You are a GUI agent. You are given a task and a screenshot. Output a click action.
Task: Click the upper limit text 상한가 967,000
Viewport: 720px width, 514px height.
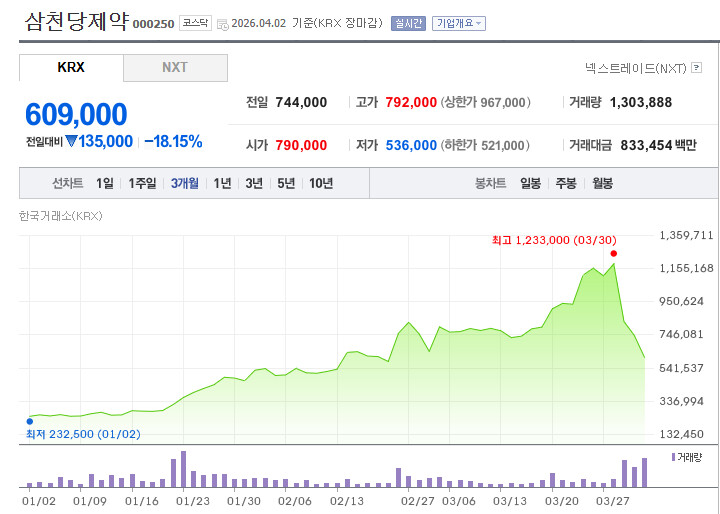click(485, 102)
